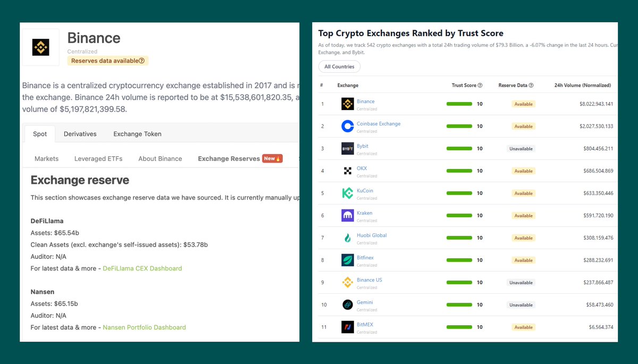Click the Bybit exchange icon
The height and width of the screenshot is (364, 638).
pos(348,148)
